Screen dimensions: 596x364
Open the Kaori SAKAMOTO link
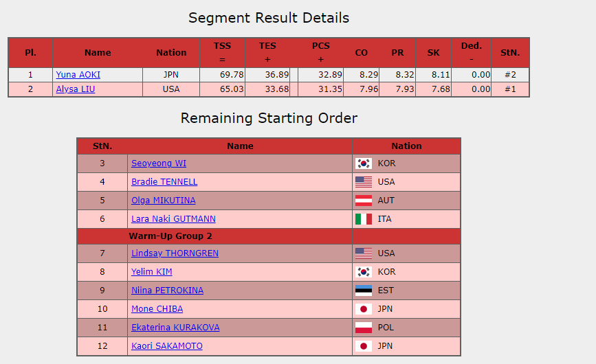(167, 346)
